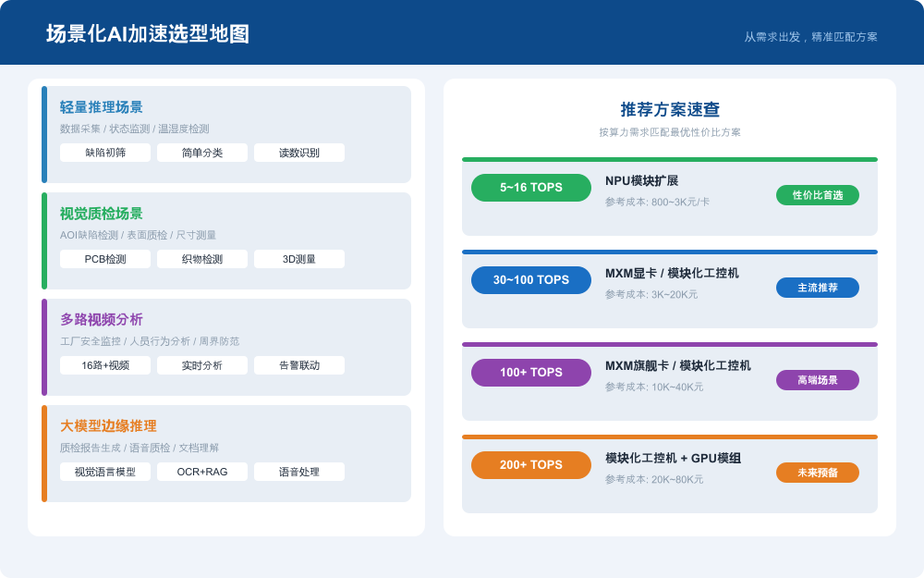Click the 16路+视频 tag
This screenshot has height=578, width=924.
tap(106, 365)
